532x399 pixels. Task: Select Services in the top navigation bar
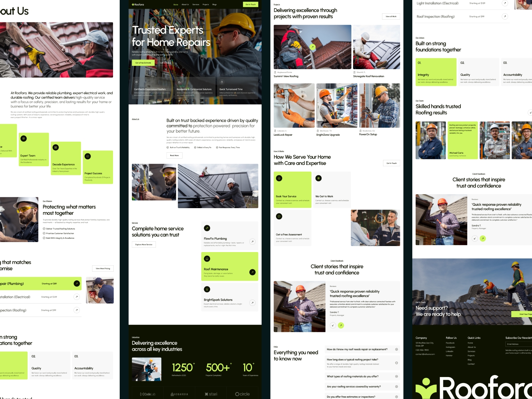195,5
